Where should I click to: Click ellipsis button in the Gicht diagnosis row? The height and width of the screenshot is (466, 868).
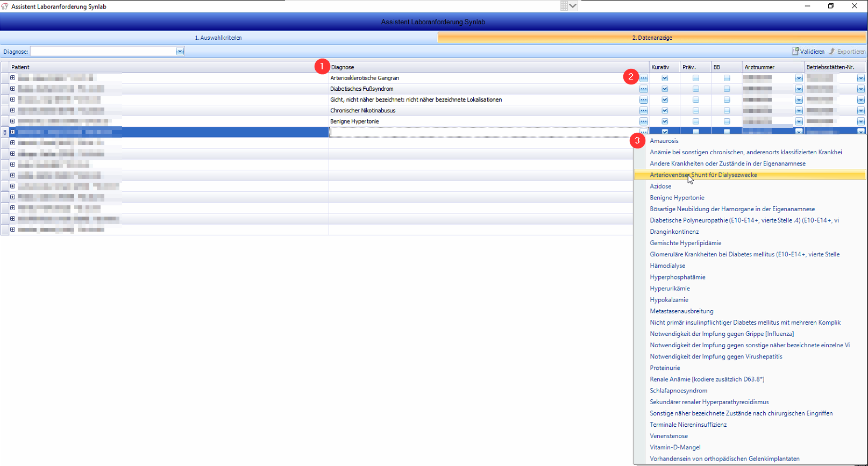coord(643,100)
